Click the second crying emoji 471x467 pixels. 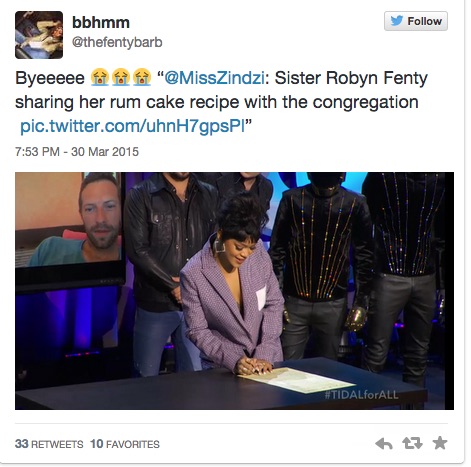pos(121,77)
